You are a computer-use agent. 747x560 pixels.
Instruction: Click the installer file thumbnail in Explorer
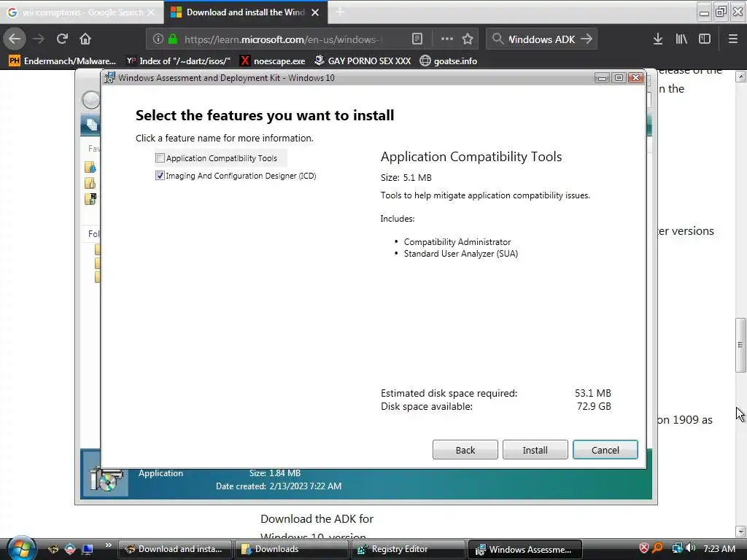click(x=105, y=474)
